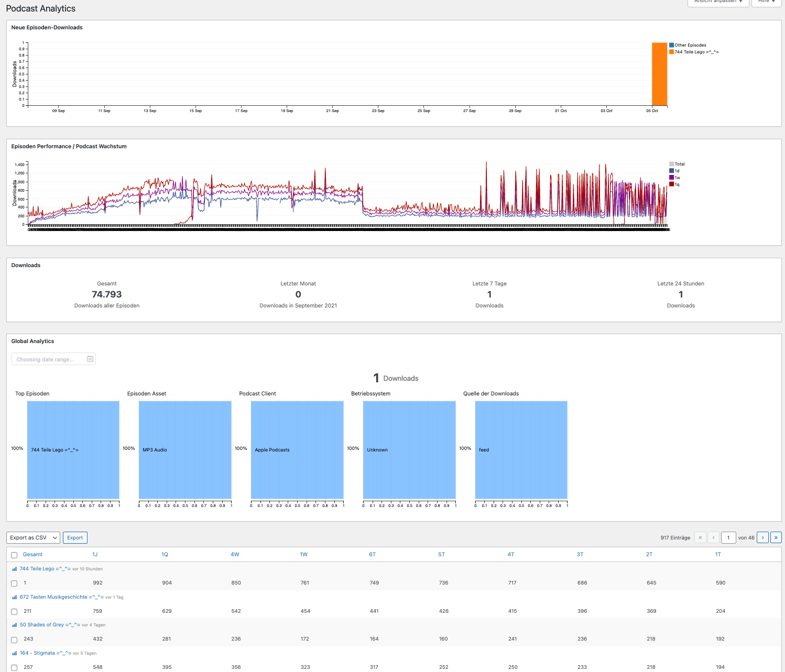Check the box for the 164 - Stigmata row
The width and height of the screenshot is (785, 672).
coord(14,668)
